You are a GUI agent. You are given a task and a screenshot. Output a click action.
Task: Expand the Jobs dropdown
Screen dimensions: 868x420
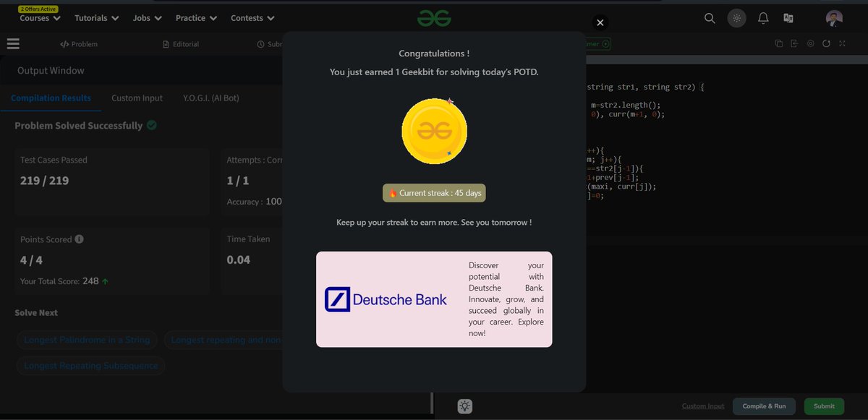click(x=148, y=18)
